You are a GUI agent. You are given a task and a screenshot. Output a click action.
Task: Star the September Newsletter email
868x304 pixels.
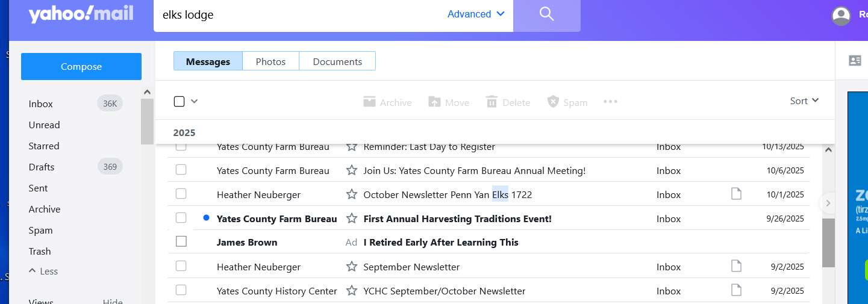(x=352, y=267)
